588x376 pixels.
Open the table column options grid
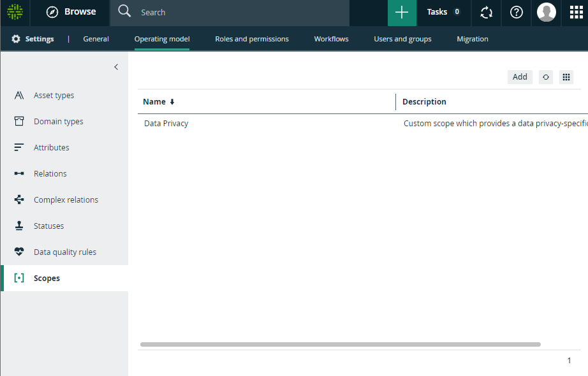pyautogui.click(x=566, y=77)
